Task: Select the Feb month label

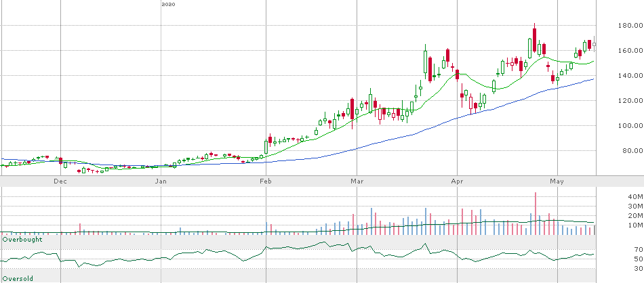Action: click(x=266, y=181)
